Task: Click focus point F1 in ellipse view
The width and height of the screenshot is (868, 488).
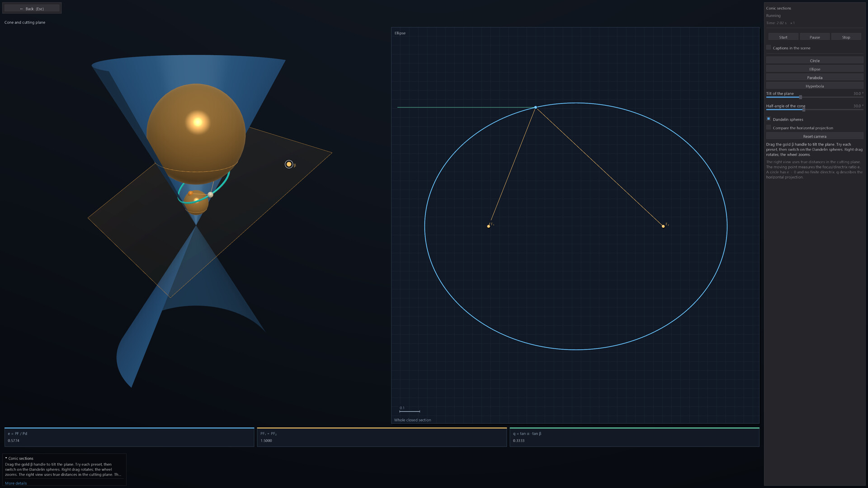Action: [x=489, y=226]
